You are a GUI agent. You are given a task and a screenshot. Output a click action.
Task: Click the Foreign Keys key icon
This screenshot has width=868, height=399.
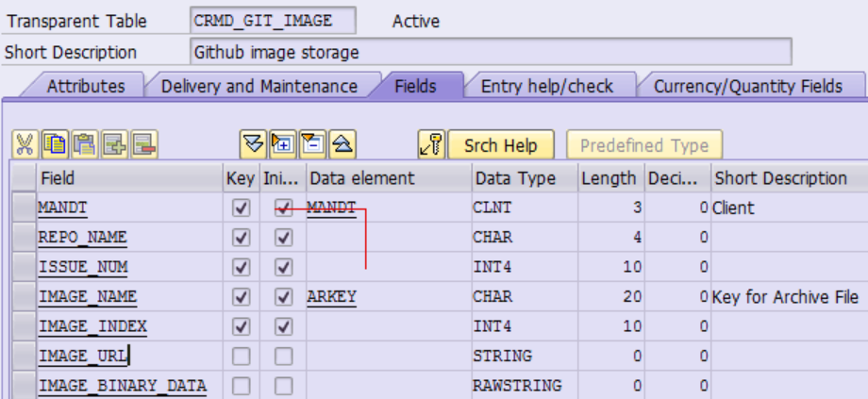tap(432, 145)
